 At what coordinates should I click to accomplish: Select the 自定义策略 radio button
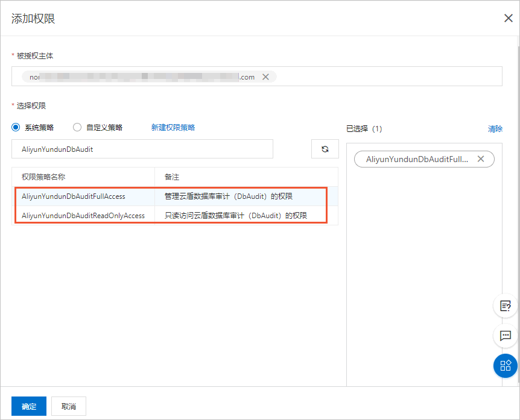(77, 127)
